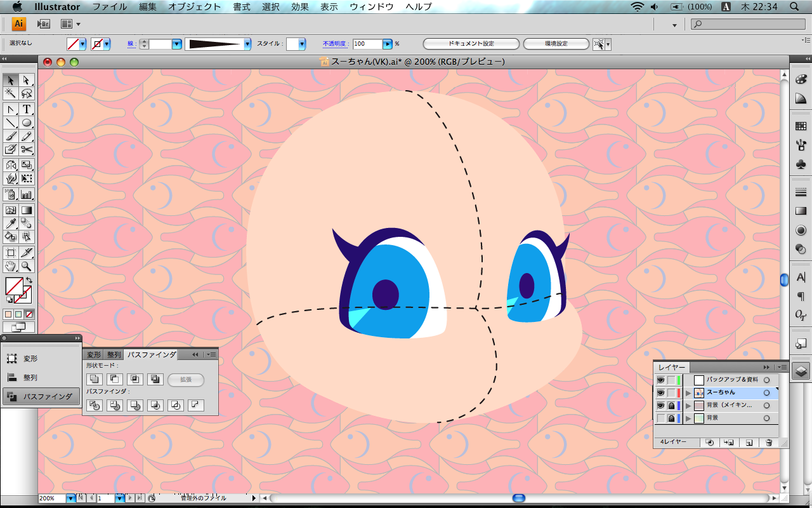Choose the Pen tool

[x=11, y=109]
